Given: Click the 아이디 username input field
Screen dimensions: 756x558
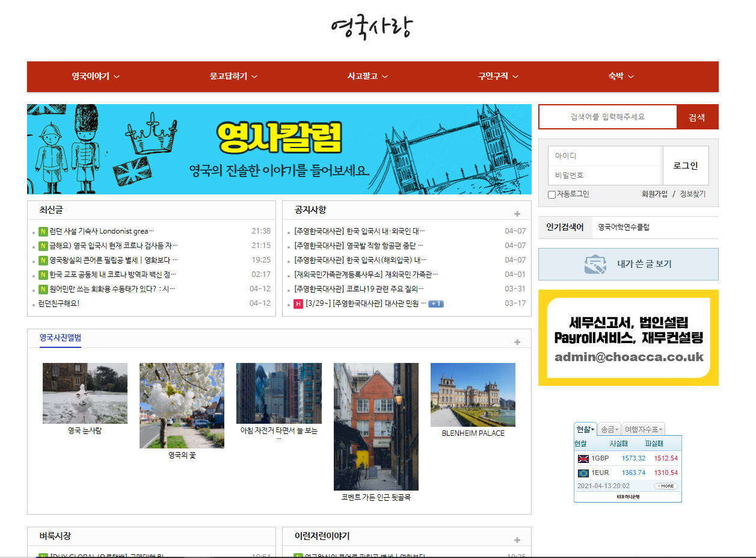Looking at the screenshot, I should pyautogui.click(x=604, y=156).
